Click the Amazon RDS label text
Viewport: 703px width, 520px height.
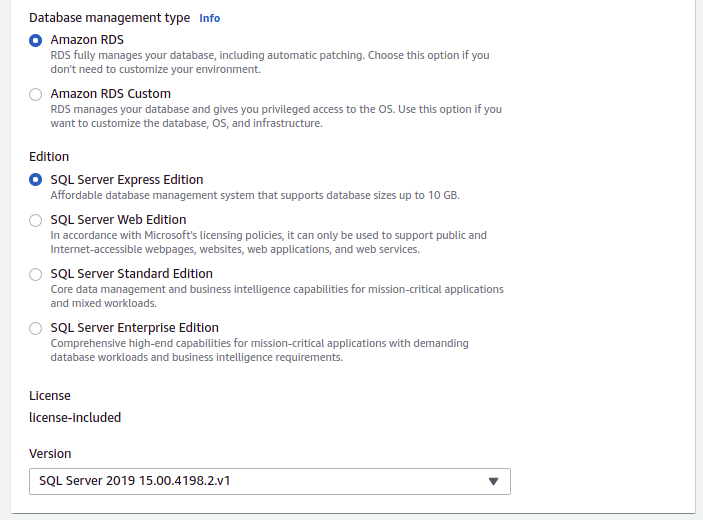click(x=87, y=40)
